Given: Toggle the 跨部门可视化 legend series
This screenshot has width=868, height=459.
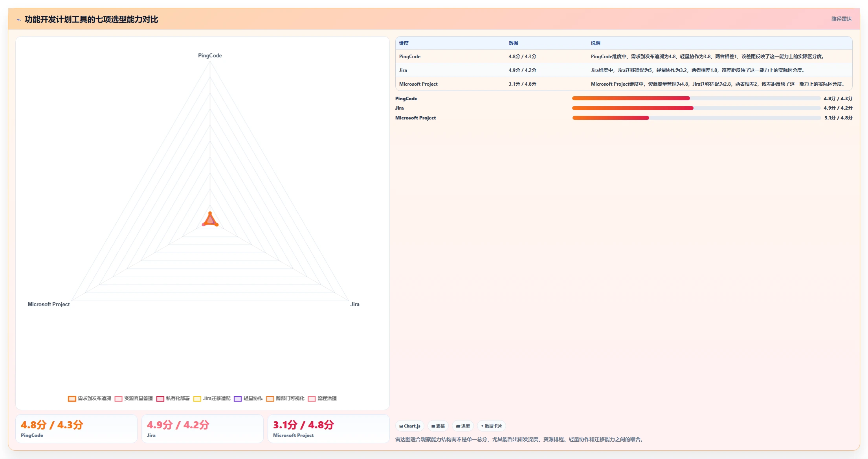Looking at the screenshot, I should pos(285,398).
